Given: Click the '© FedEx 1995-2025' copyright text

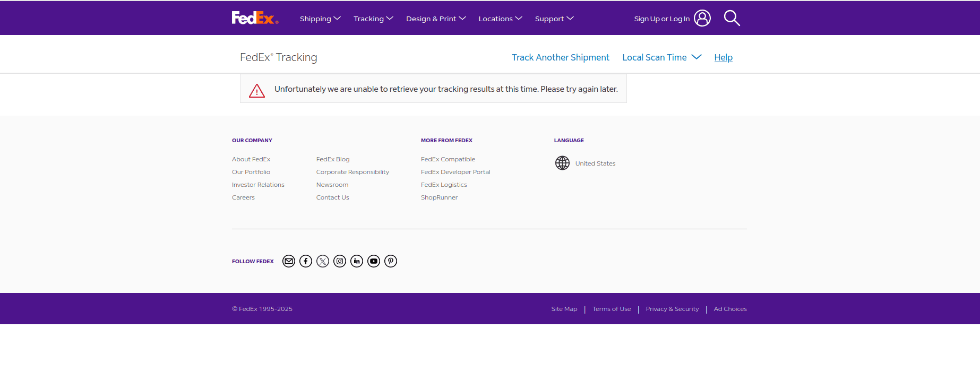Looking at the screenshot, I should [262, 309].
